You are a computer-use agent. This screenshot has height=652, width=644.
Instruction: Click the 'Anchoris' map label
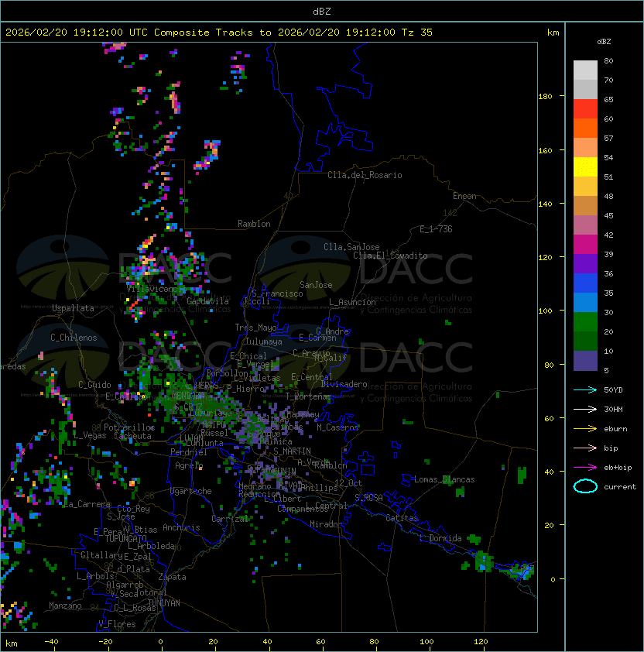[181, 527]
